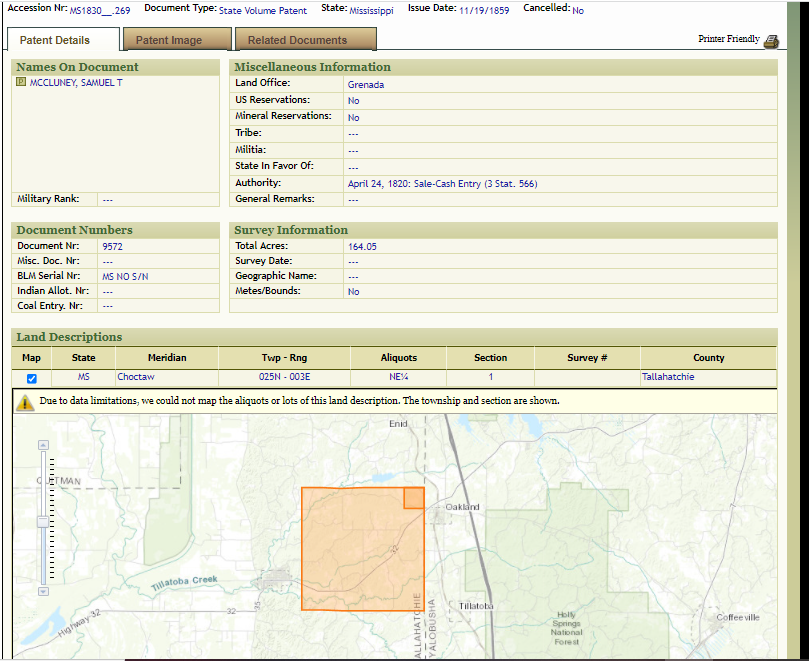The height and width of the screenshot is (661, 809).
Task: Open the April 24, 1820 Sale-Cash Entry authority link
Action: tap(442, 183)
